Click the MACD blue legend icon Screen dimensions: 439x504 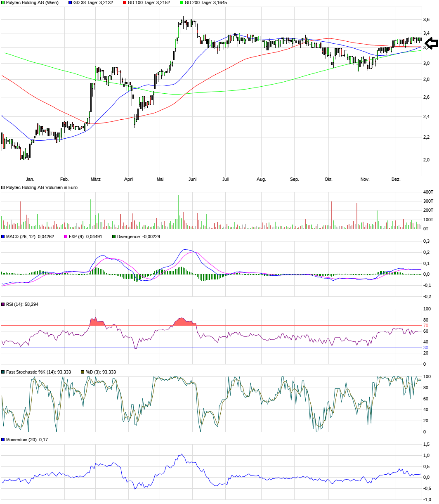[2, 237]
